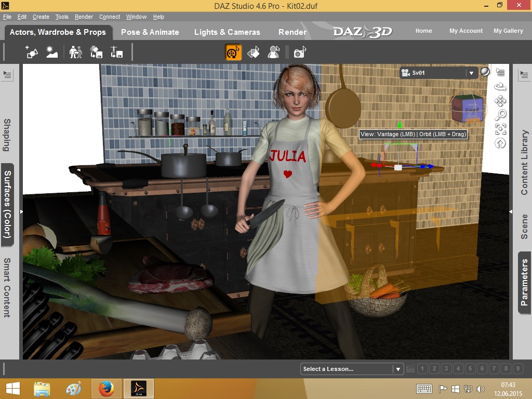Click the Home link

[424, 31]
